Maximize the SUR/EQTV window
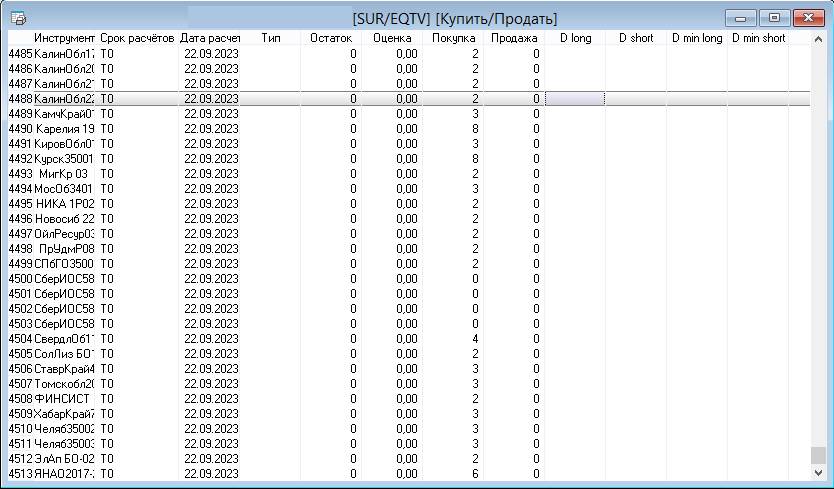Viewport: 834px width, 489px height. (773, 18)
